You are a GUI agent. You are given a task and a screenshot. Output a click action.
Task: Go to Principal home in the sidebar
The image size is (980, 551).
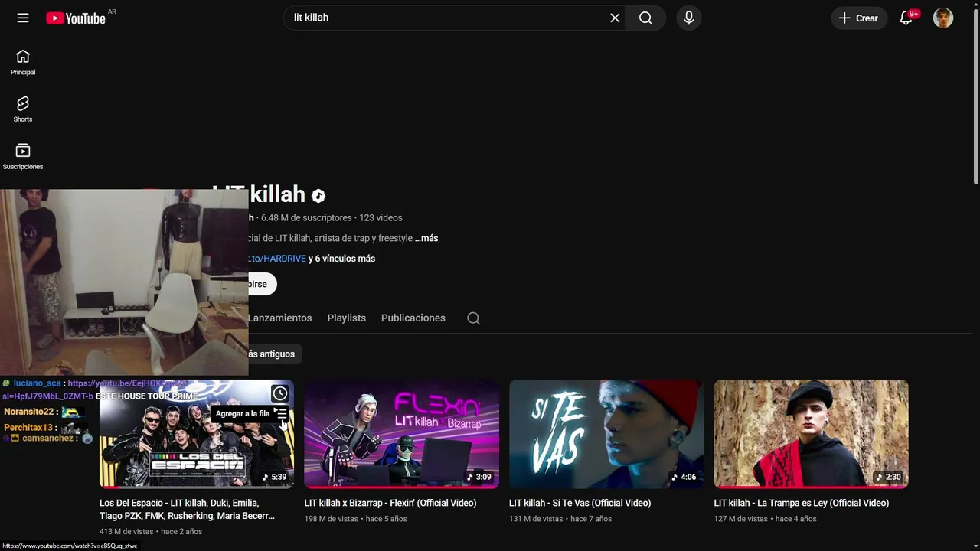[23, 63]
